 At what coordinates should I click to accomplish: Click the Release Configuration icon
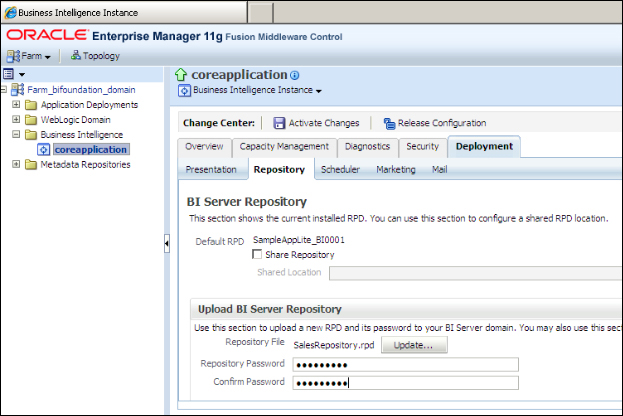(388, 124)
